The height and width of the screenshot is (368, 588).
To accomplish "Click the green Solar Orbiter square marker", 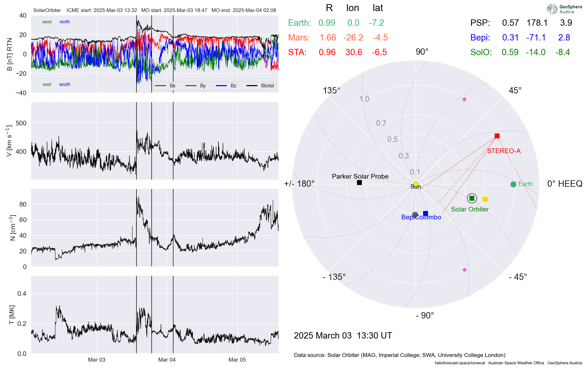I will pyautogui.click(x=472, y=198).
